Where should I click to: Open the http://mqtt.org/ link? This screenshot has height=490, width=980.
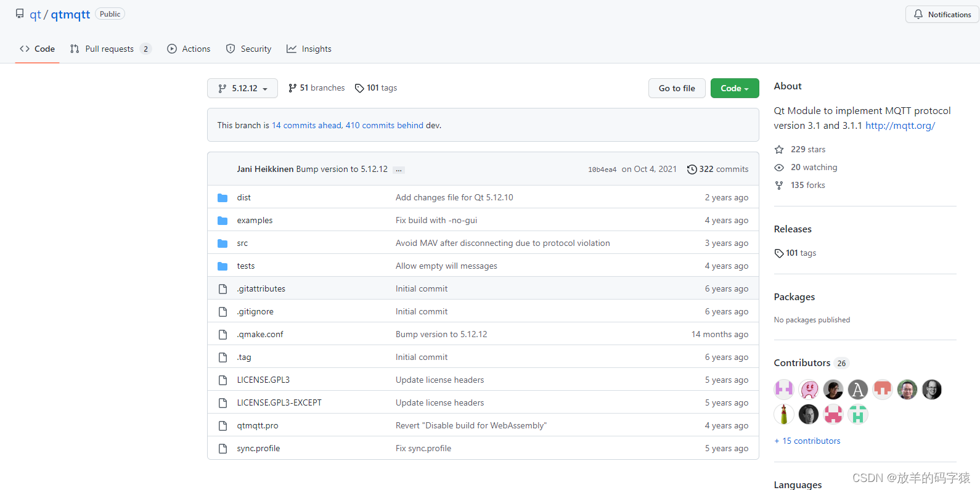900,126
